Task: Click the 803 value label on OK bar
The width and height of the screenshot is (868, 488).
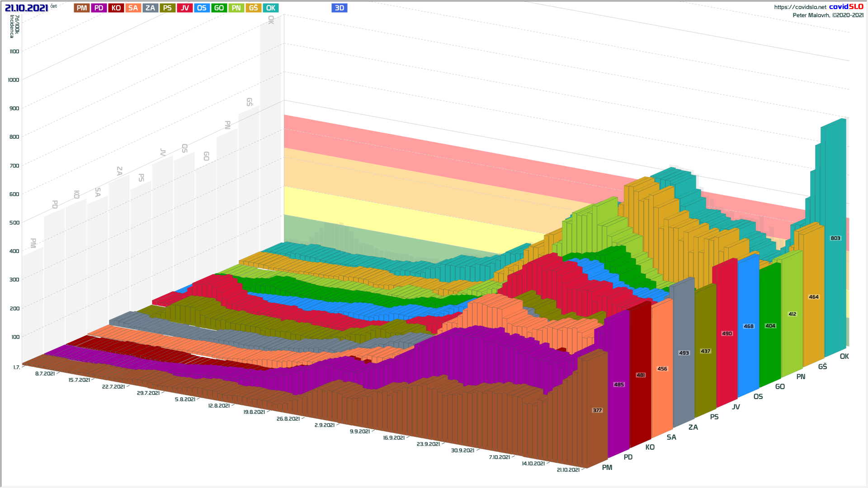Action: coord(835,238)
